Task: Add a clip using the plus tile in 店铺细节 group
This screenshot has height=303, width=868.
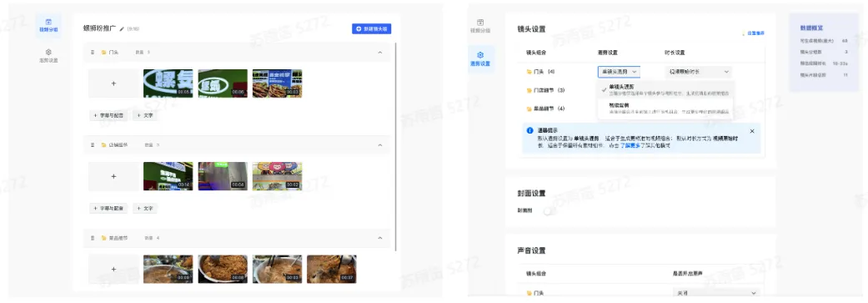Action: tap(113, 176)
